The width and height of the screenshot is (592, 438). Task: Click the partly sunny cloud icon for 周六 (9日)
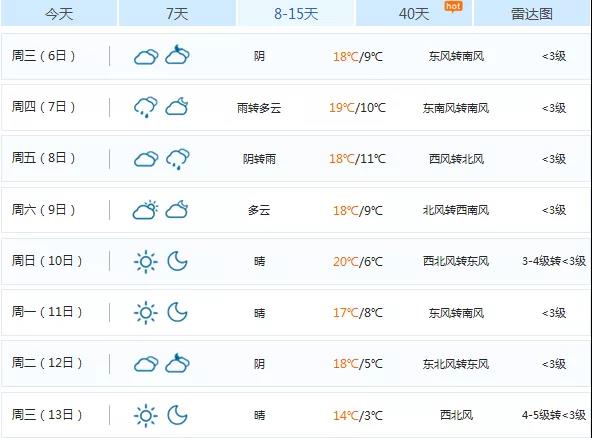[x=145, y=210]
